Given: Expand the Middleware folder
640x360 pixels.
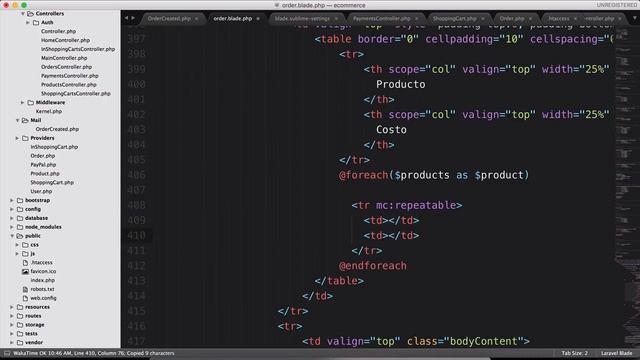Looking at the screenshot, I should pos(23,102).
